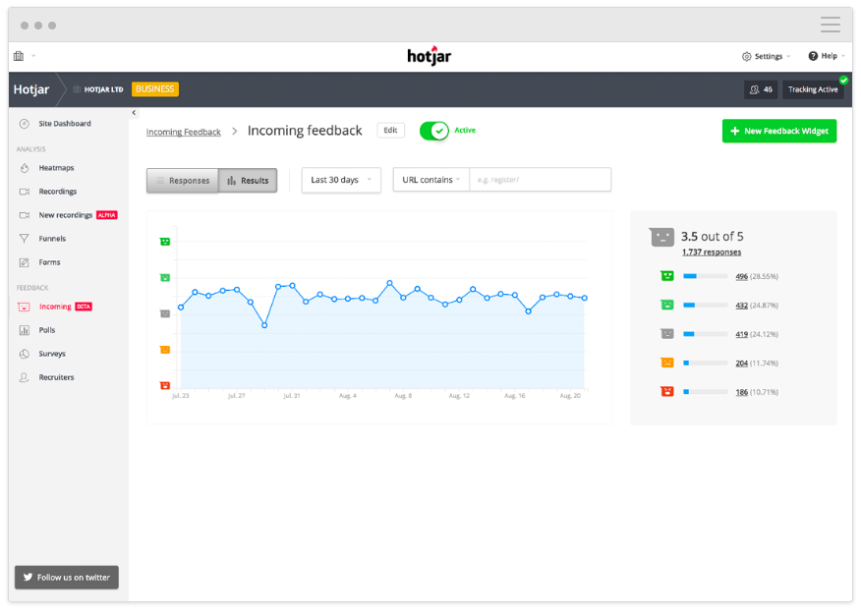Open the 496 responses link
The width and height of the screenshot is (861, 616).
742,277
